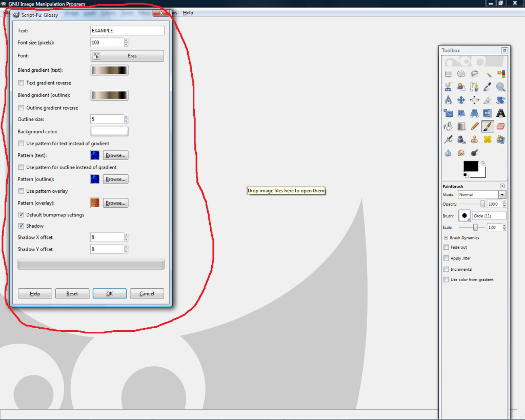Select the Free Select lasso tool

(x=474, y=74)
